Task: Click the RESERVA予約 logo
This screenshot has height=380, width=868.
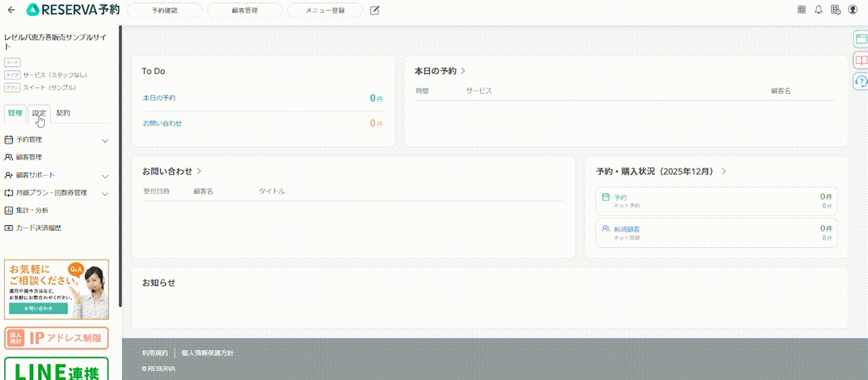Action: pyautogui.click(x=73, y=9)
